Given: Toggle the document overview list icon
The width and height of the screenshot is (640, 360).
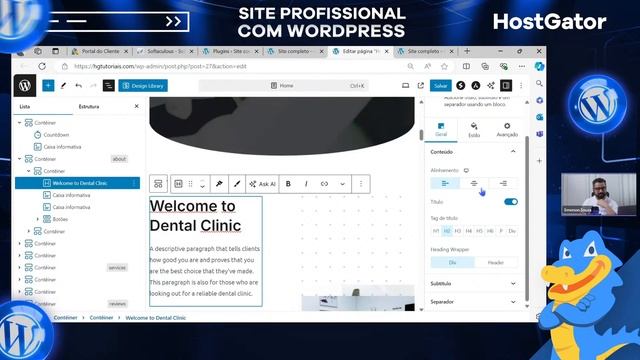Looking at the screenshot, I should pos(109,86).
